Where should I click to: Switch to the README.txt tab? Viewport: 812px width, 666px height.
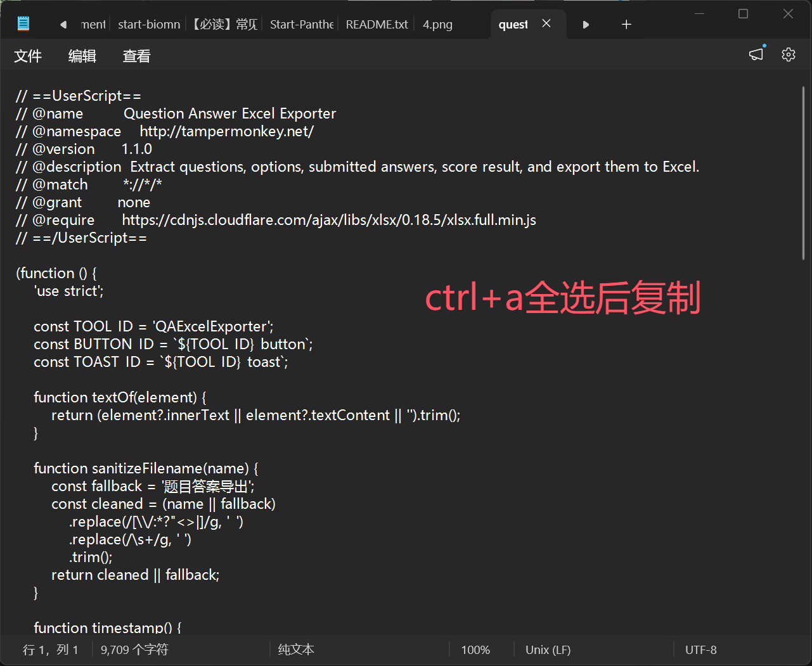click(x=377, y=24)
